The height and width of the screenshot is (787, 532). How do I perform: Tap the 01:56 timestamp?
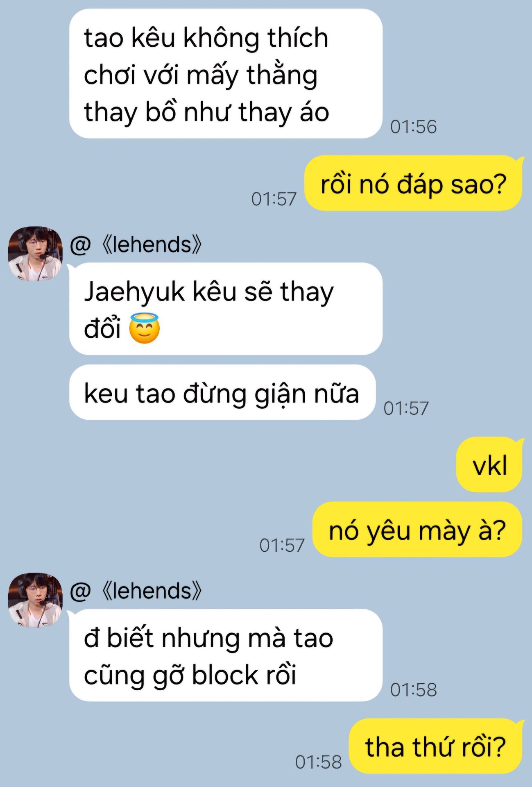[x=413, y=127]
